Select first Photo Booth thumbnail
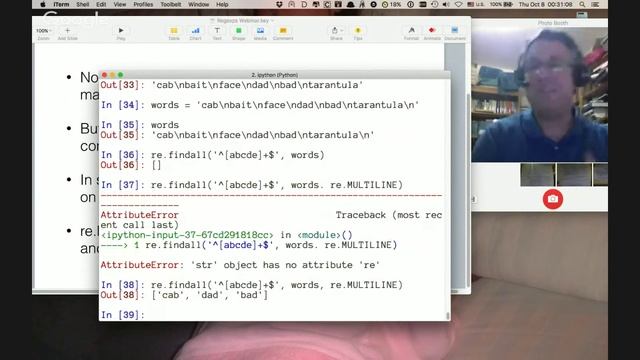Screen dimensions: 640x360 [x=538, y=174]
